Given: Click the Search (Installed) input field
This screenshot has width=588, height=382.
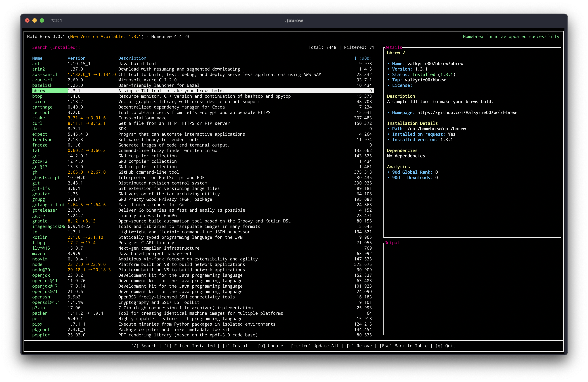Looking at the screenshot, I should pos(173,47).
